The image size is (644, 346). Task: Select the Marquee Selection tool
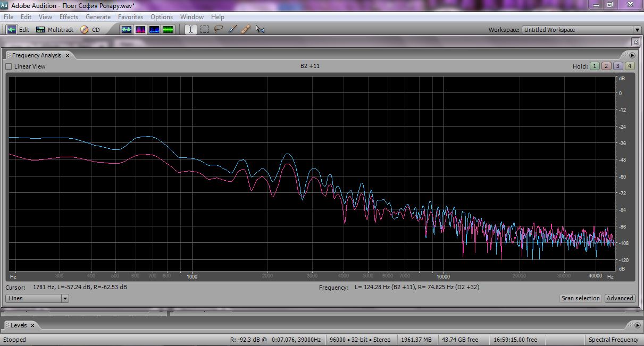pyautogui.click(x=204, y=30)
